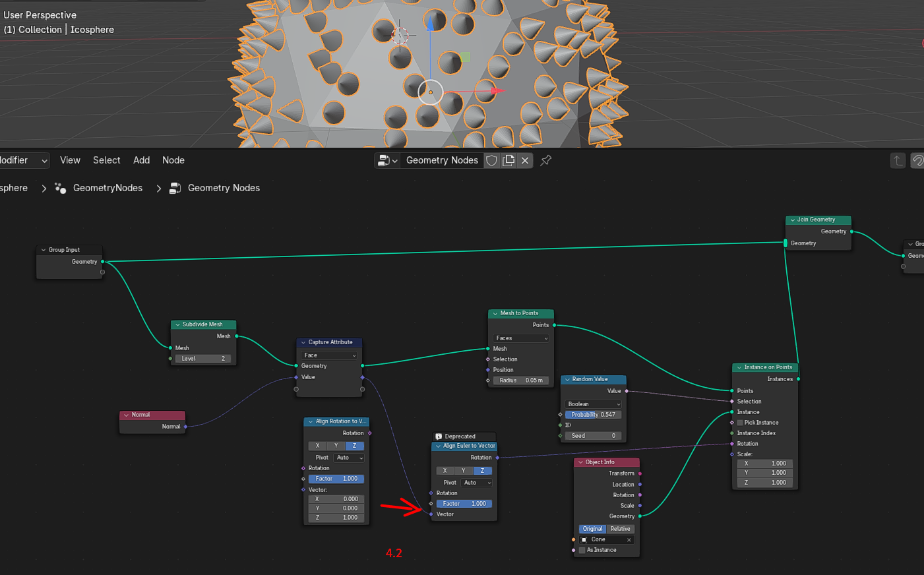Open the node tree browse icon dropdown
924x575 pixels.
(387, 160)
